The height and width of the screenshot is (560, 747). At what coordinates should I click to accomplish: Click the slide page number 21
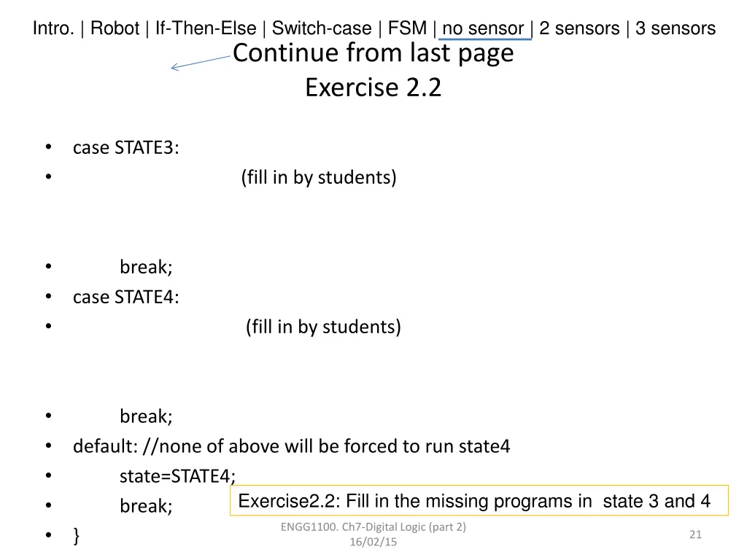pos(695,534)
